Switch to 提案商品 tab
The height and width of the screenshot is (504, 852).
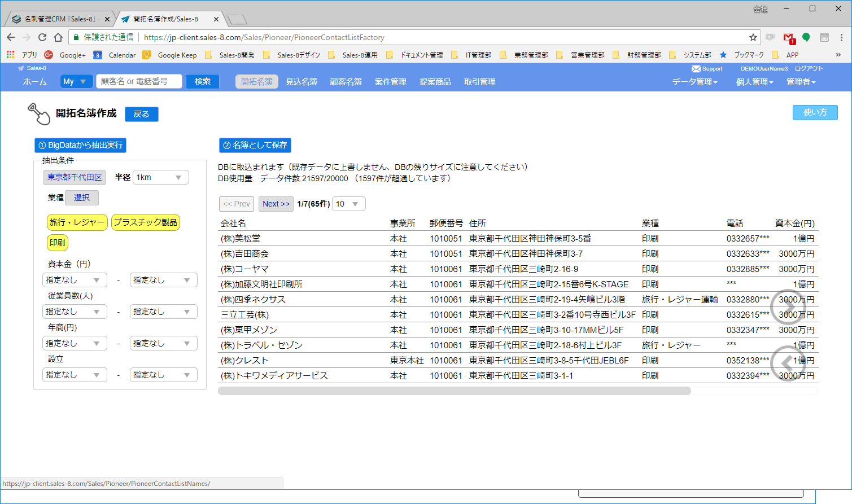(435, 82)
